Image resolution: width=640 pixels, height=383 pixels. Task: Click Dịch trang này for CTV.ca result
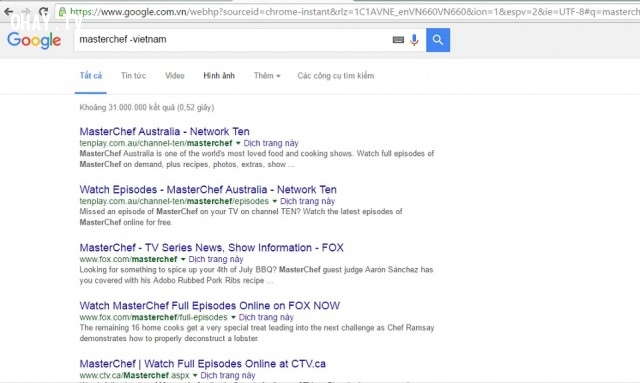point(228,375)
